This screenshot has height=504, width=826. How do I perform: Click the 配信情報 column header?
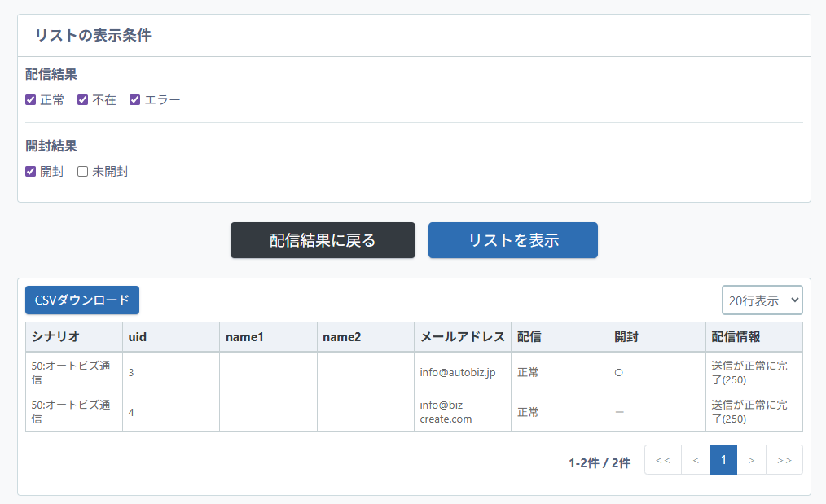pyautogui.click(x=736, y=337)
